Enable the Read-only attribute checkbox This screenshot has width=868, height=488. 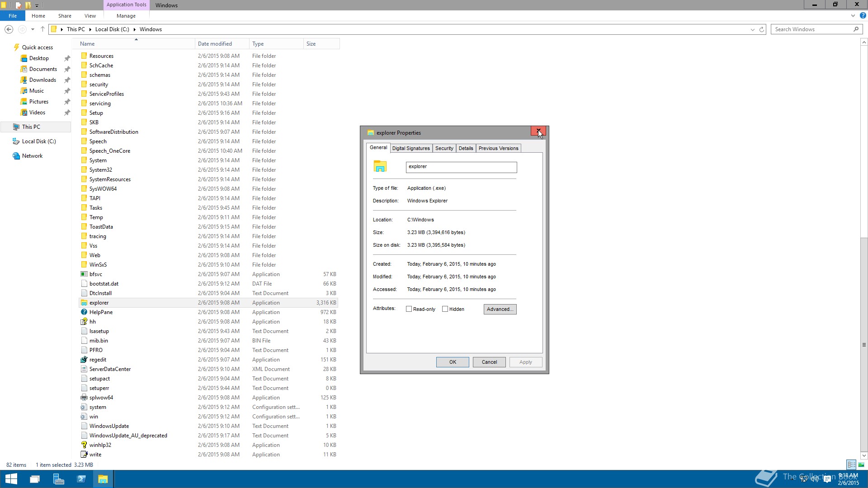tap(409, 309)
